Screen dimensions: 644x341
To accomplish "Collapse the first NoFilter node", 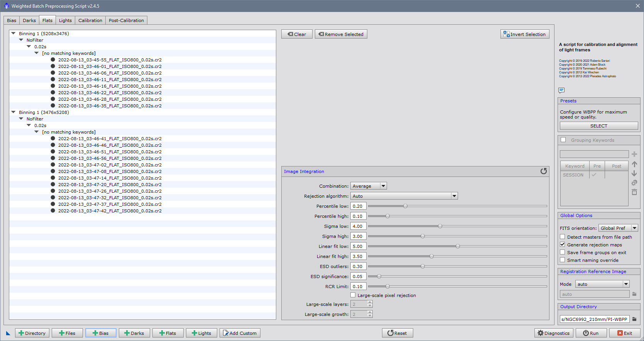I will tap(21, 40).
